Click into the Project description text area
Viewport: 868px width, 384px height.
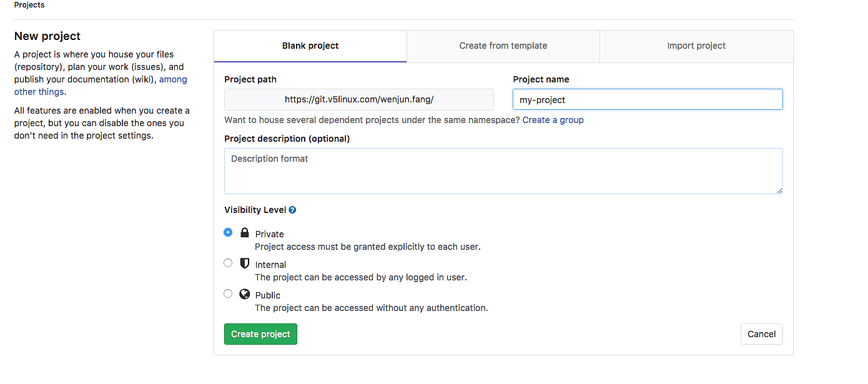click(x=503, y=171)
